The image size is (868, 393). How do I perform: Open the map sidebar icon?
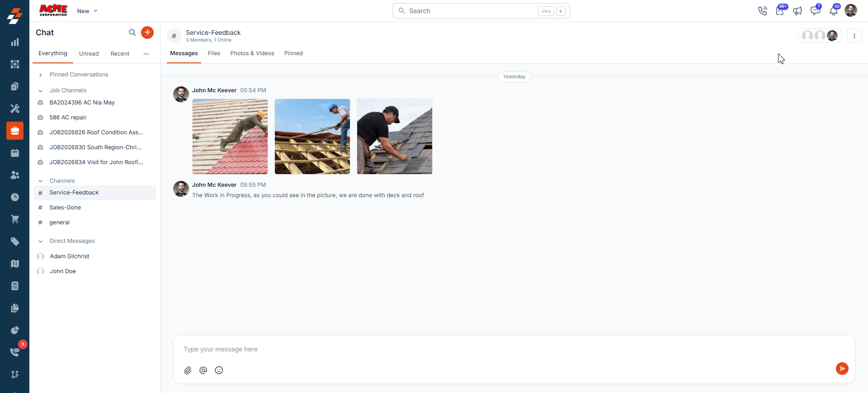(x=15, y=264)
